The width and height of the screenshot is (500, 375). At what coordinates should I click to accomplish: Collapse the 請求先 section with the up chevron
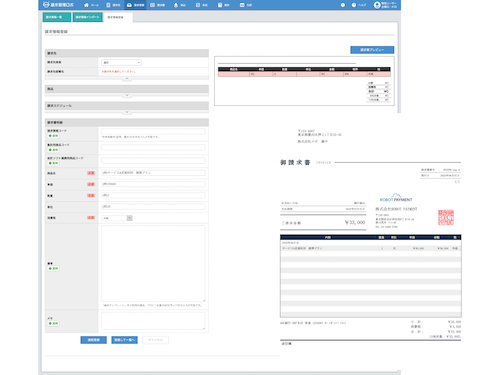[x=127, y=79]
